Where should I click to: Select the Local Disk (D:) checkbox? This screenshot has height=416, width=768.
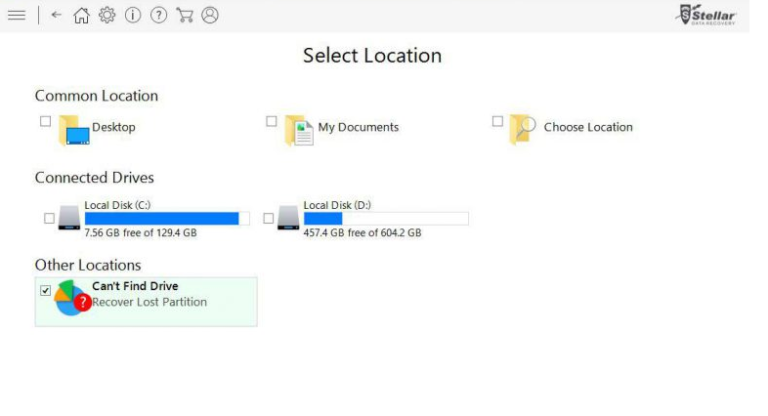[x=268, y=218]
